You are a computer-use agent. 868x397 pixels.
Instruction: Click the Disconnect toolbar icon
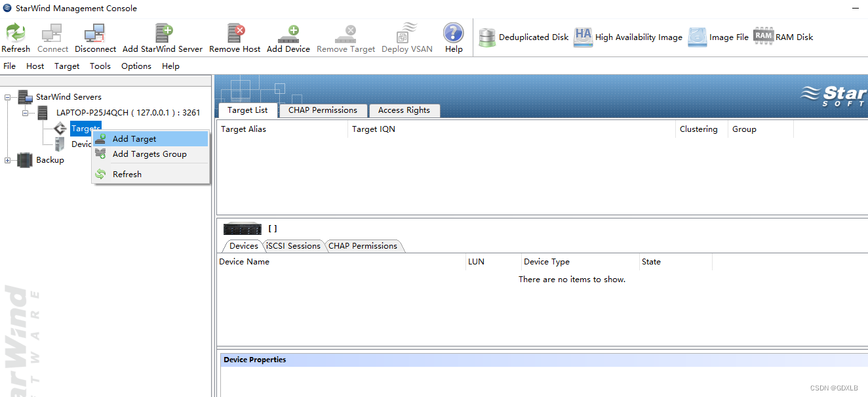point(95,33)
